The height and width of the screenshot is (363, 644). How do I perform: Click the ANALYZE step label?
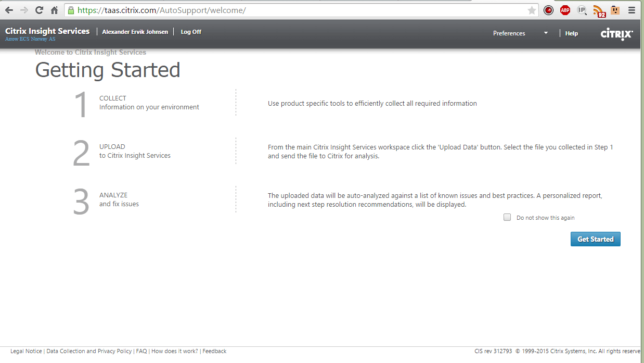click(113, 195)
